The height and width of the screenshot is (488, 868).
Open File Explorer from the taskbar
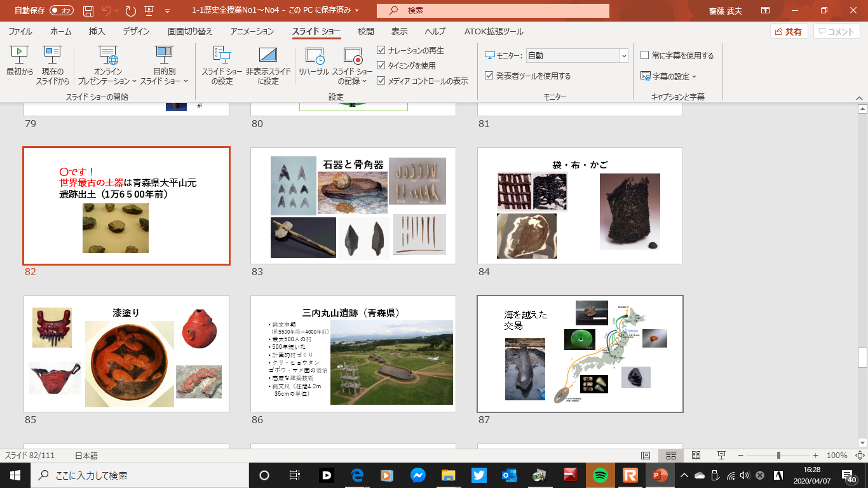click(449, 475)
